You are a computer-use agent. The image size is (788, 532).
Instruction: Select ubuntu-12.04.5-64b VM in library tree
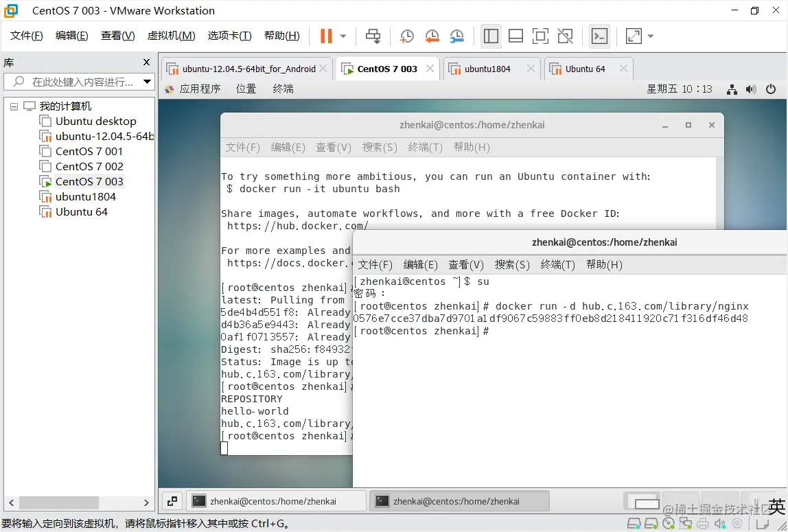(97, 136)
